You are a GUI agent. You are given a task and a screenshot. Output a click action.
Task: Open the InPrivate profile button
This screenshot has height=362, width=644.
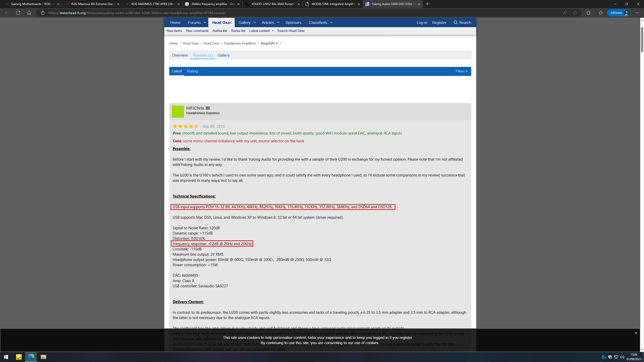[619, 13]
